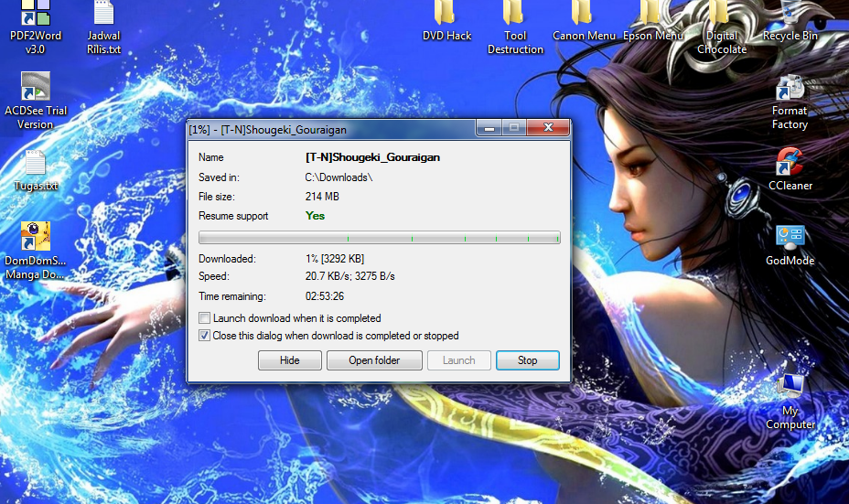Click the 1% [3292 KB] downloaded value
Image resolution: width=849 pixels, height=504 pixels.
[335, 259]
